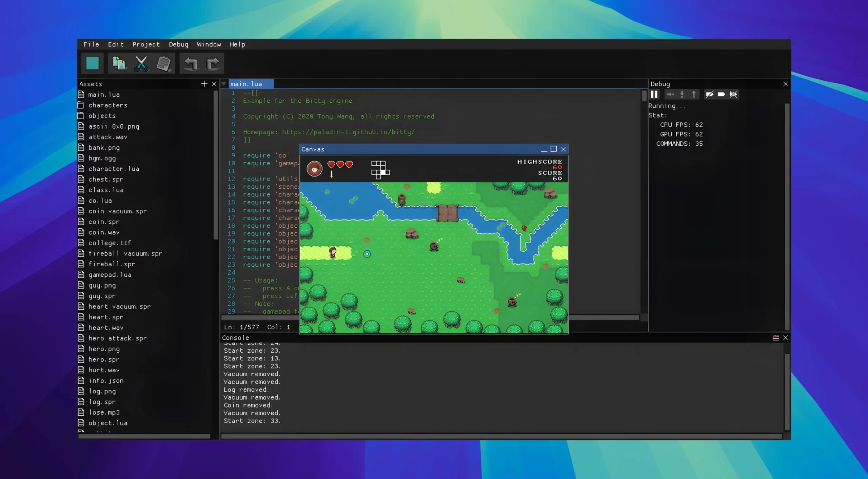Expand the characters folder in Assets

[108, 105]
